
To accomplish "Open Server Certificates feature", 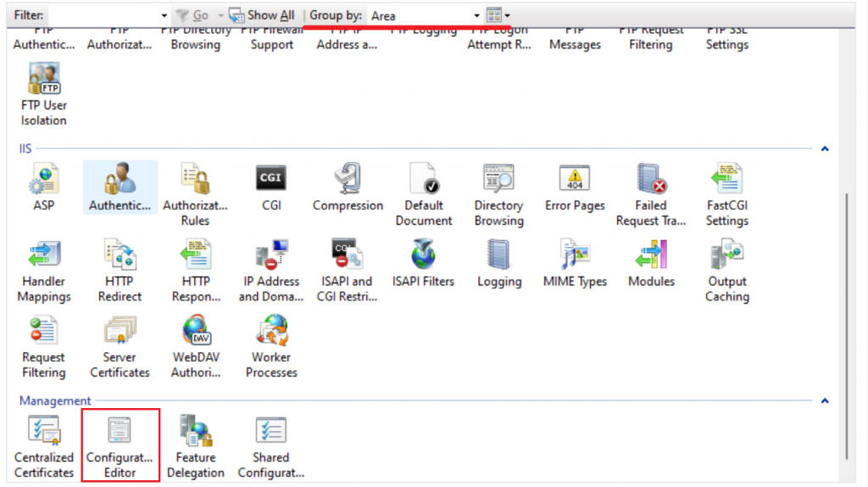I will [120, 347].
